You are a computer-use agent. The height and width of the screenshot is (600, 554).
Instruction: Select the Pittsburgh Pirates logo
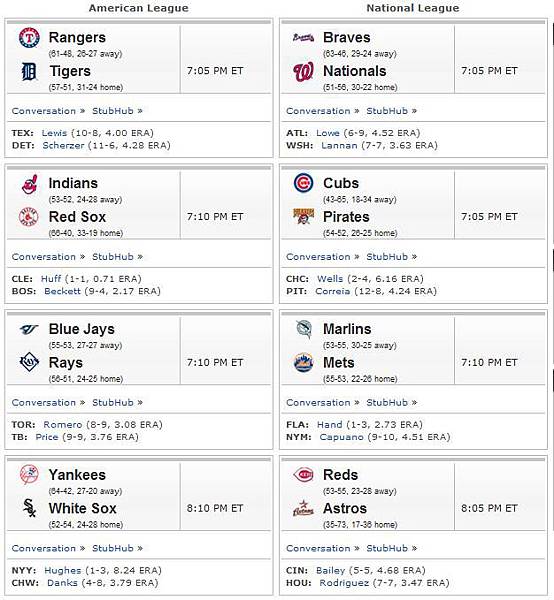(x=304, y=217)
